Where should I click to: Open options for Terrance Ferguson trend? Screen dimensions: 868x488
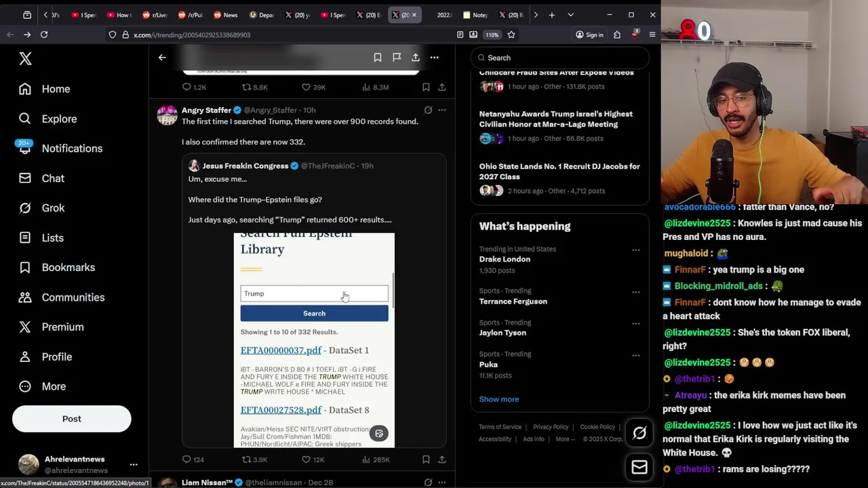[636, 292]
